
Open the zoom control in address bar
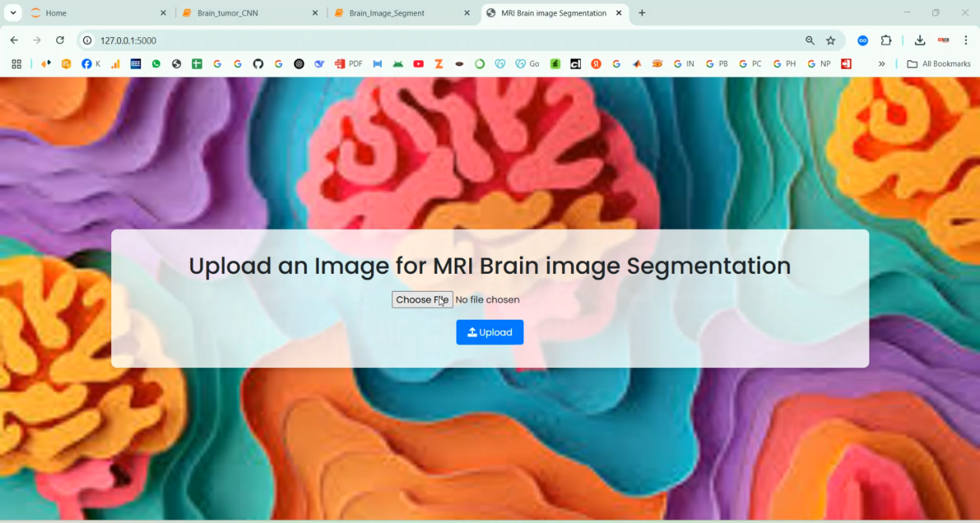point(810,41)
